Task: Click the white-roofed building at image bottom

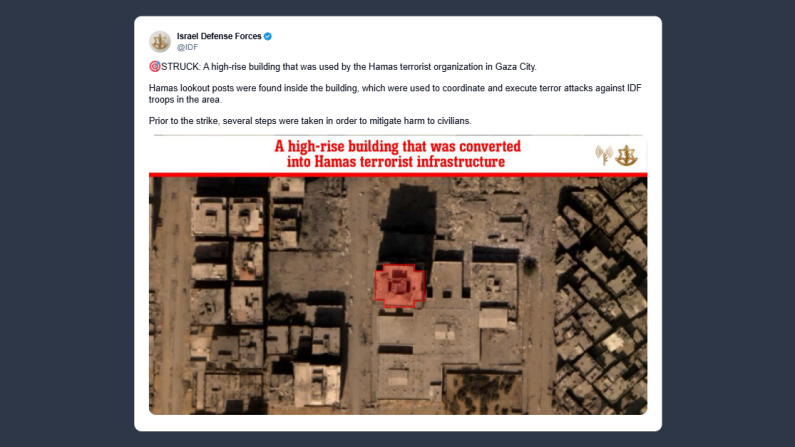Action: [317, 385]
